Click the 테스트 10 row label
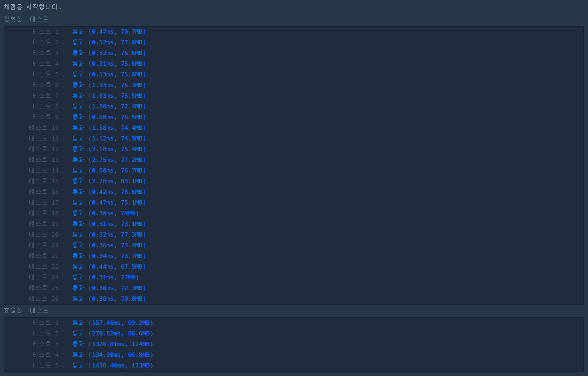The height and width of the screenshot is (376, 588). [44, 128]
